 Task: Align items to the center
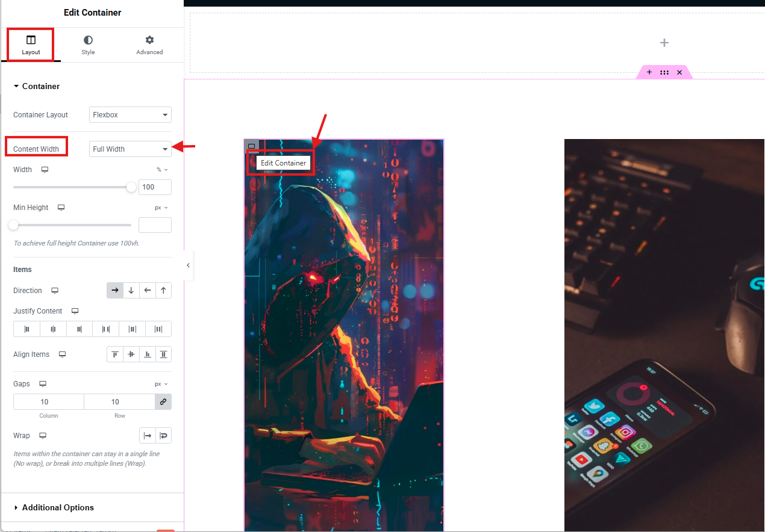131,354
